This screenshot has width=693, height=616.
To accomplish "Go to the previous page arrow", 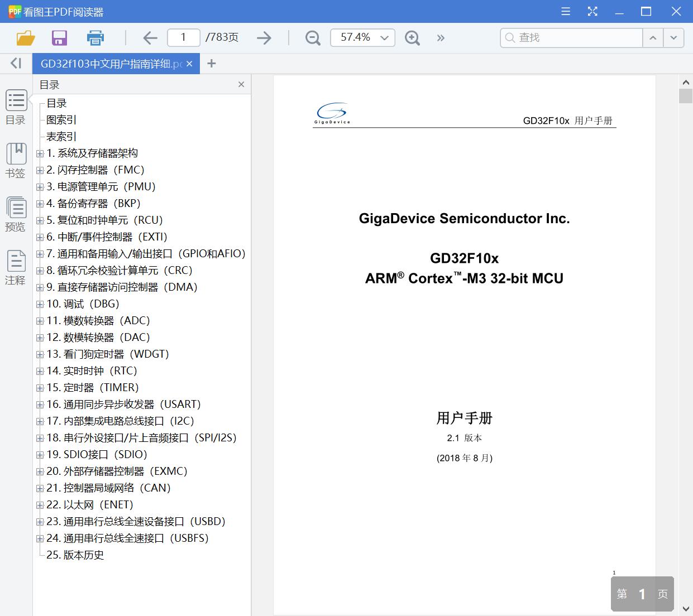I will (150, 38).
